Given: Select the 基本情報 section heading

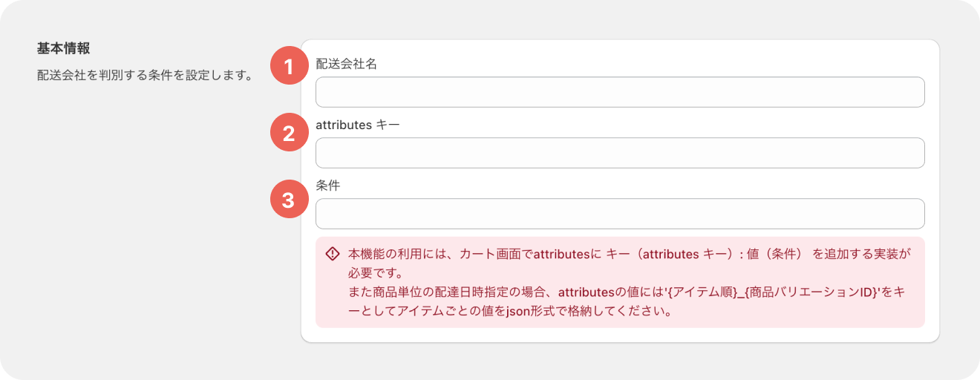Looking at the screenshot, I should click(64, 48).
